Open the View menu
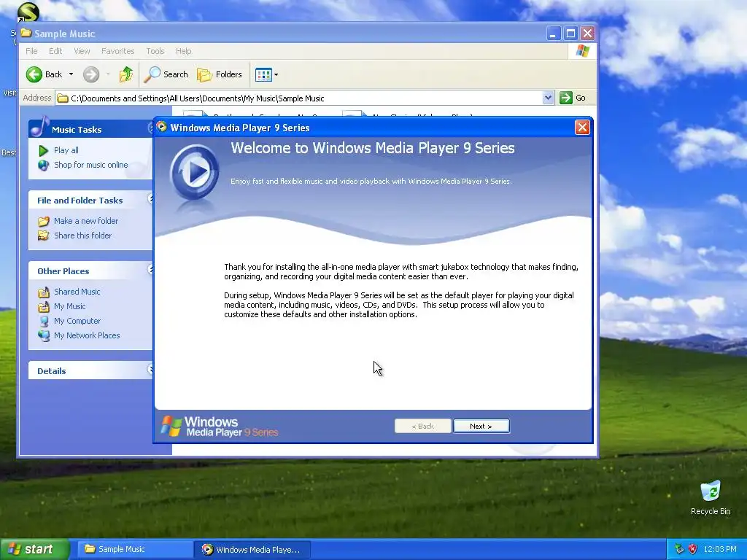 coord(82,51)
